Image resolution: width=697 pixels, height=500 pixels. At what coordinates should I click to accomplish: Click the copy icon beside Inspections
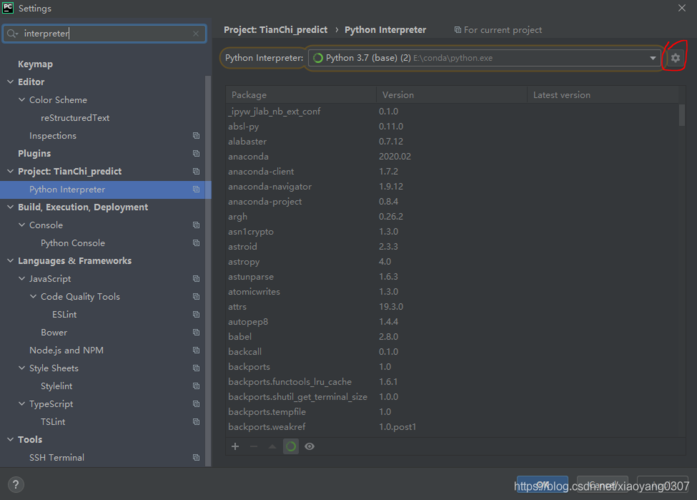[196, 136]
